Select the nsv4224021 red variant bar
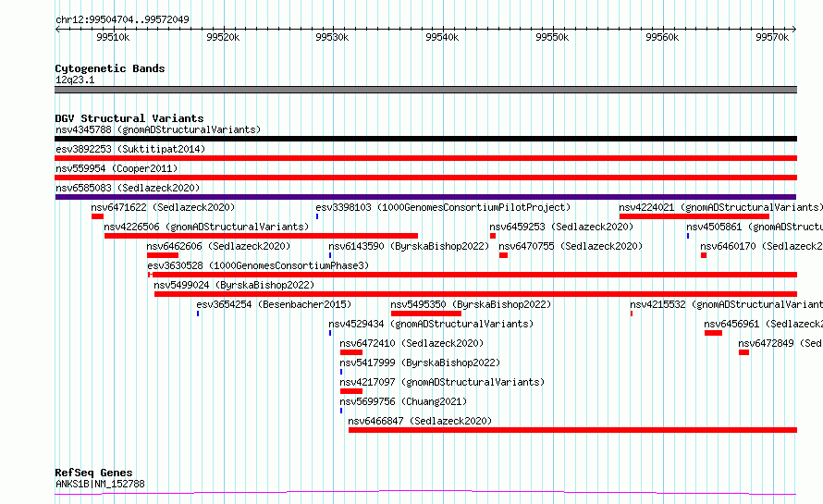 coord(694,216)
